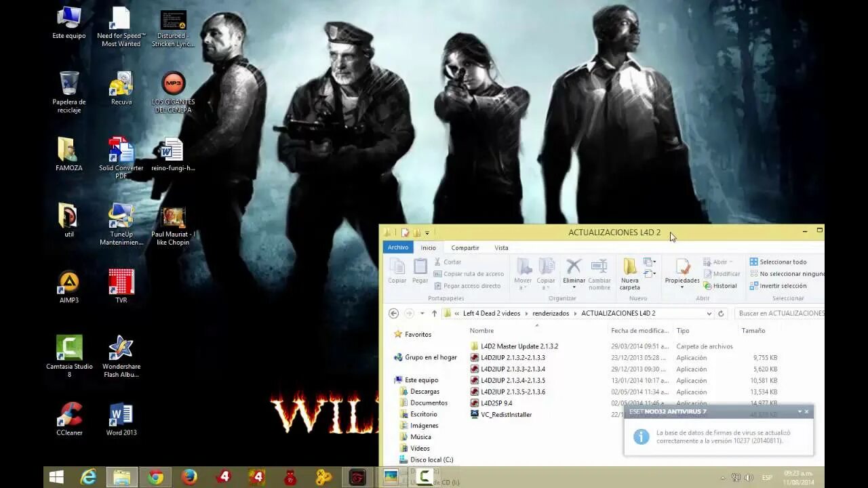Screen dimensions: 868x488
Task: Click the volume icon in system tray
Action: coord(749,478)
